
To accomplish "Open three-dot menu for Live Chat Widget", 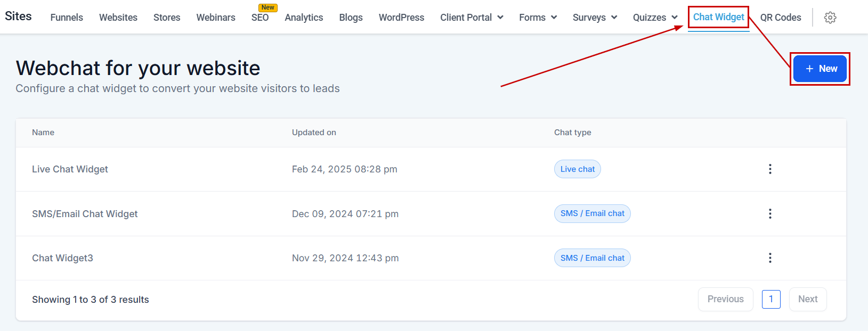I will tap(770, 169).
